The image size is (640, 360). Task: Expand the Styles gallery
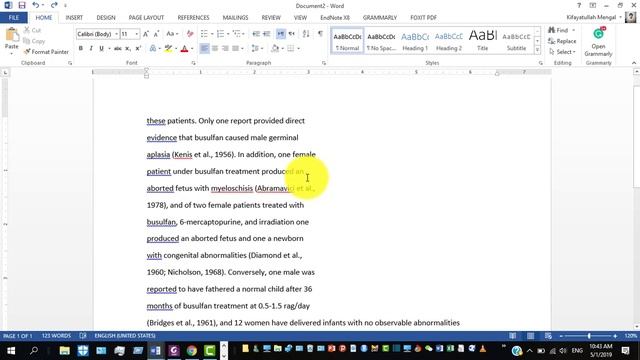click(537, 50)
